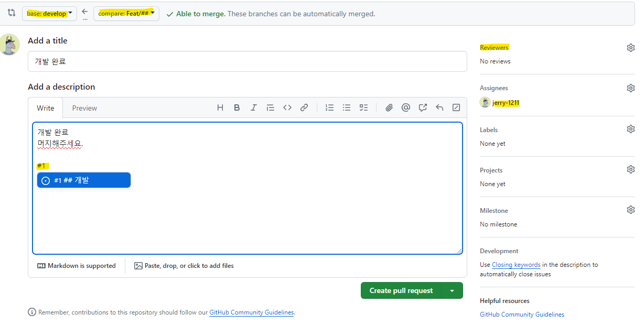Click the Projects heading

[491, 170]
